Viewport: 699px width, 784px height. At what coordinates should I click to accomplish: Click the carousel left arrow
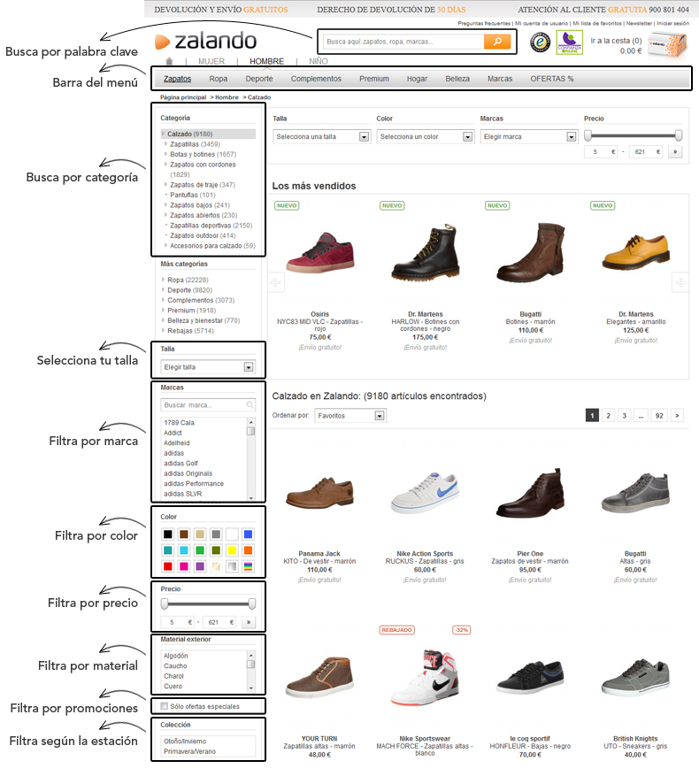[x=275, y=282]
